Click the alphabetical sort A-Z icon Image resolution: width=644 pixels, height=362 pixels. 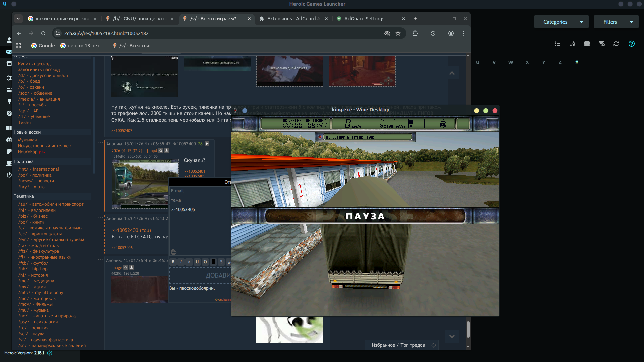click(x=572, y=44)
